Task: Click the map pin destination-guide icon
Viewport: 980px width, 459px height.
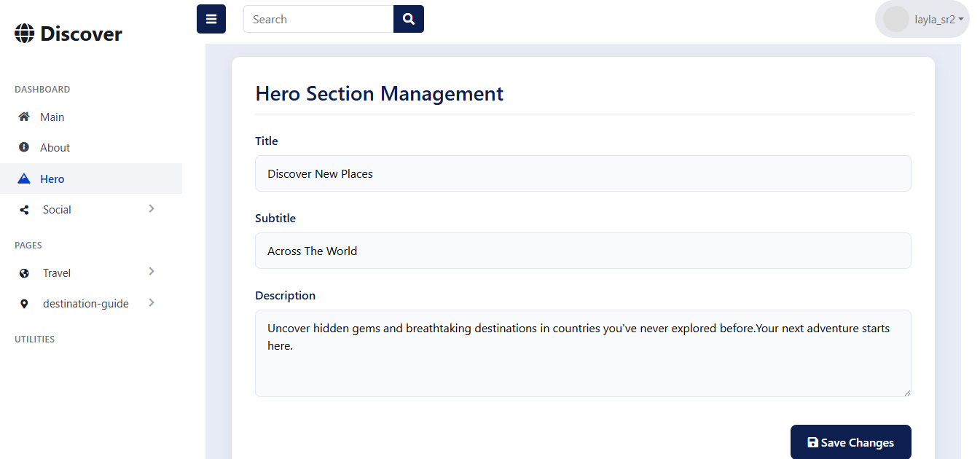Action: [x=24, y=304]
